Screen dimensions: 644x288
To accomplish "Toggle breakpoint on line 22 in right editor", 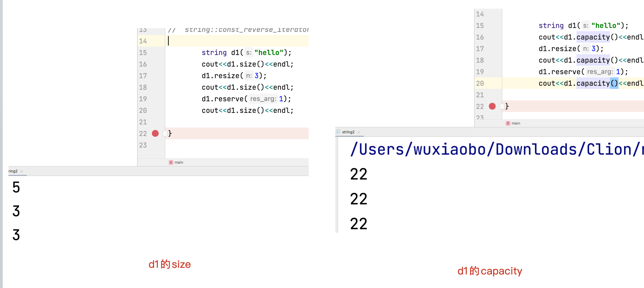I will 492,106.
